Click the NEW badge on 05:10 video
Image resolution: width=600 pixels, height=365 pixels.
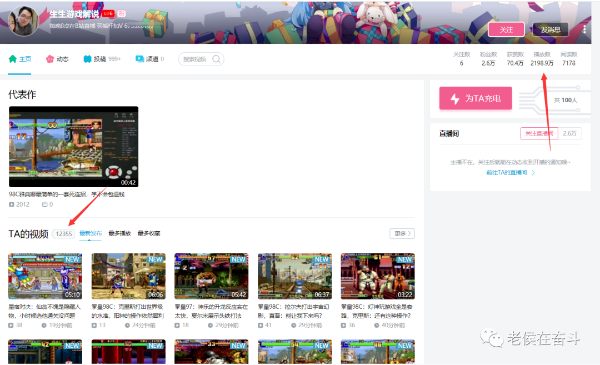[x=72, y=259]
